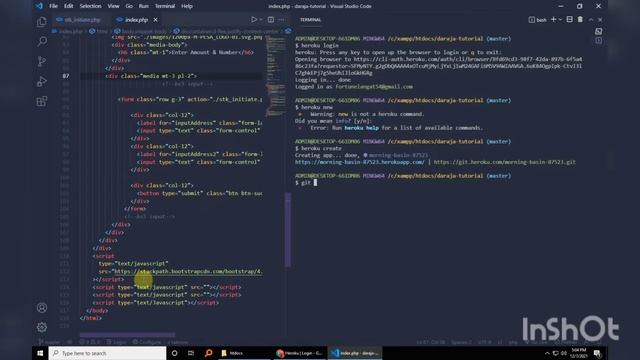Screen dimensions: 640x360
Task: Click terminal prompt after 'git'
Action: [x=315, y=183]
